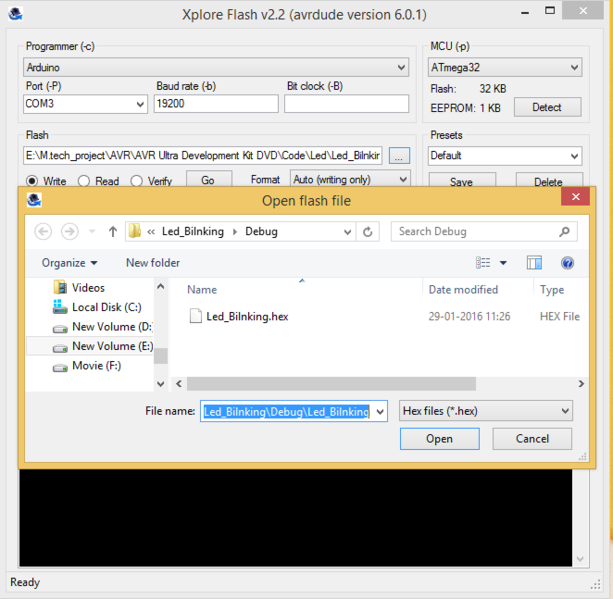Sort by the Date modified column header
The width and height of the screenshot is (613, 599).
tap(463, 290)
